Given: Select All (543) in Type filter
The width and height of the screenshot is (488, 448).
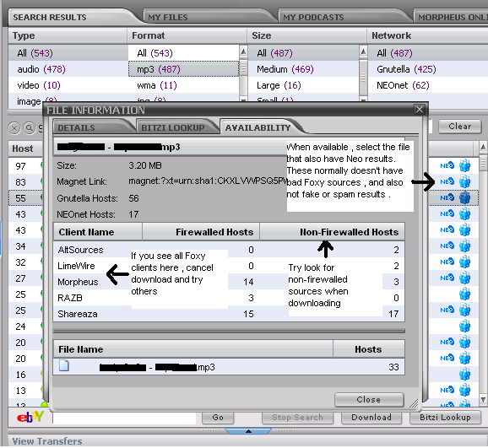Looking at the screenshot, I should (68, 53).
